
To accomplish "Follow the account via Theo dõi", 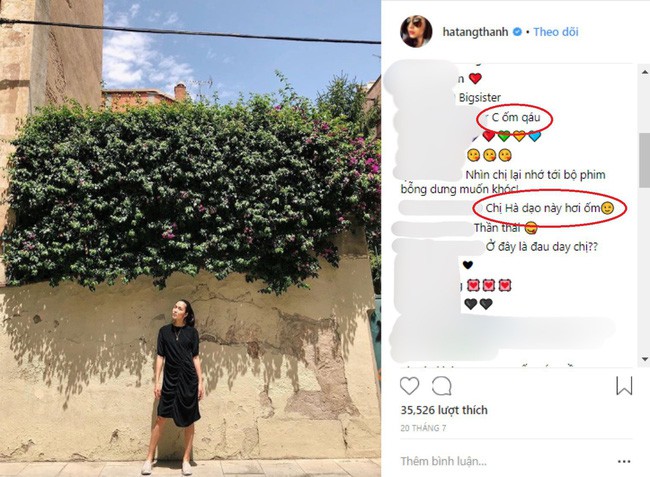I will [x=555, y=32].
